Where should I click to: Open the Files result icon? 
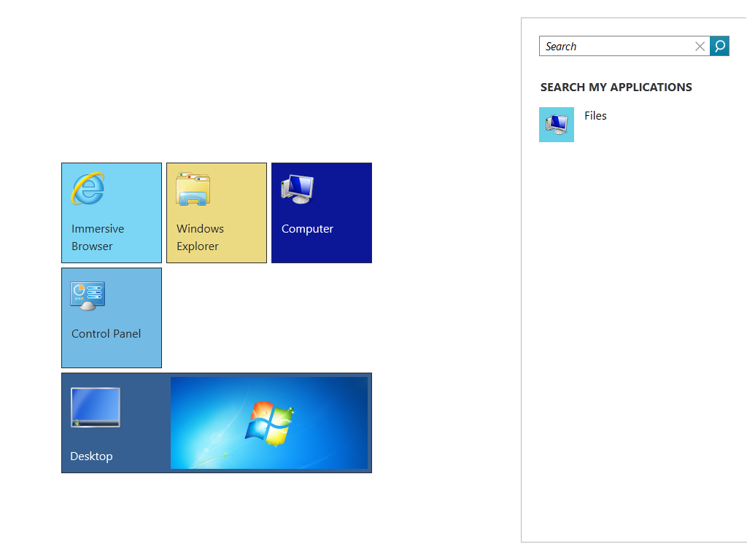[x=557, y=125]
